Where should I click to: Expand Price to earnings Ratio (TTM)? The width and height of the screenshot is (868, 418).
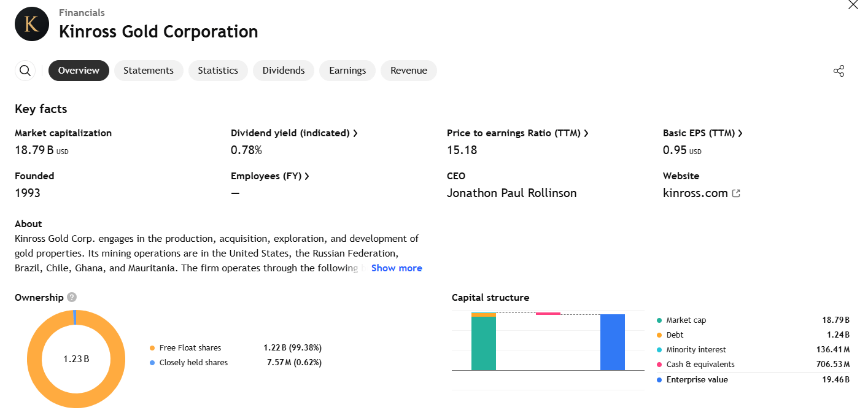(x=517, y=133)
